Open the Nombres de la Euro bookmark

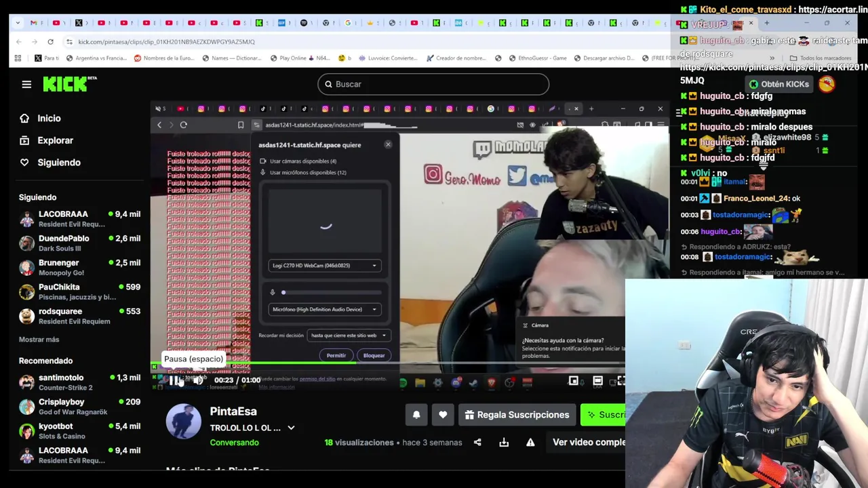[165, 58]
